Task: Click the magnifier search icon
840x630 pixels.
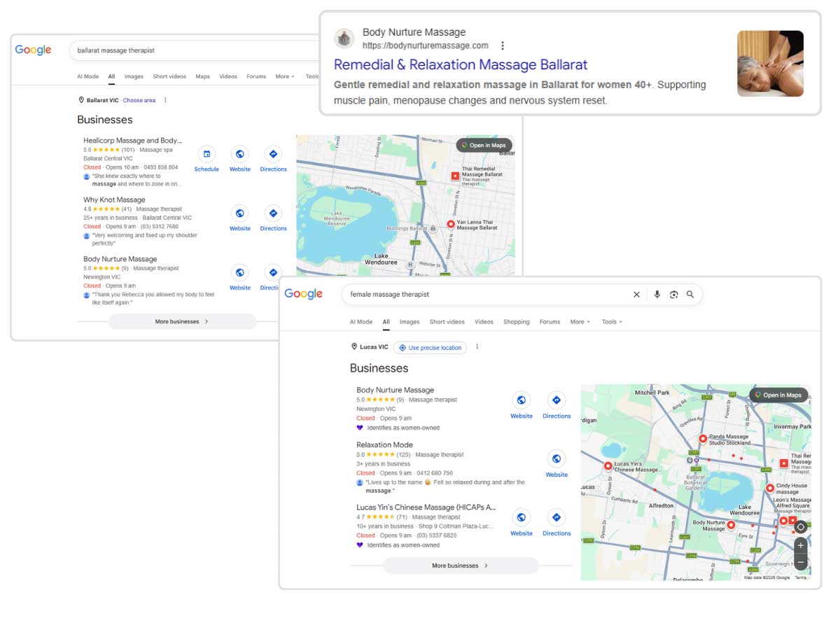Action: [x=690, y=295]
